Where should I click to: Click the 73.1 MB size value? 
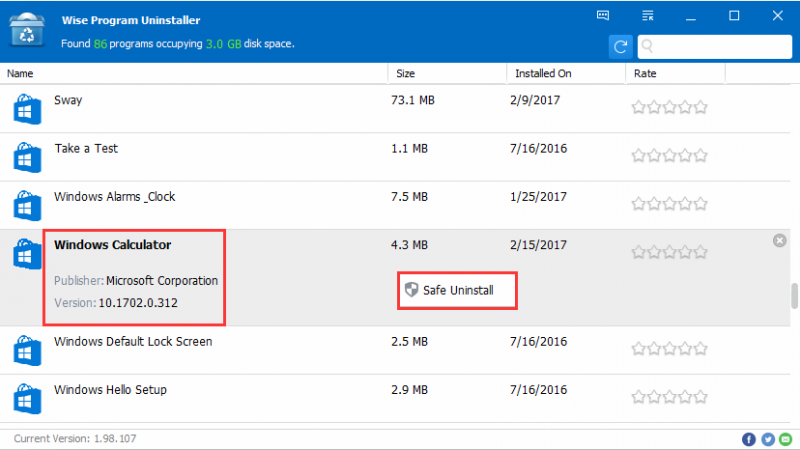pyautogui.click(x=413, y=100)
